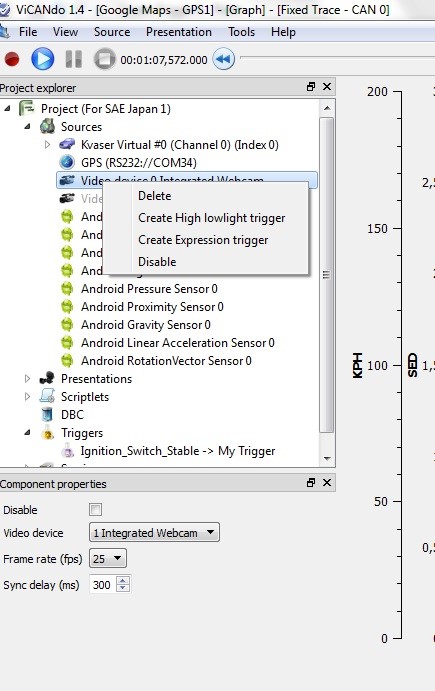Click the red Record button
This screenshot has width=435, height=691.
12,59
